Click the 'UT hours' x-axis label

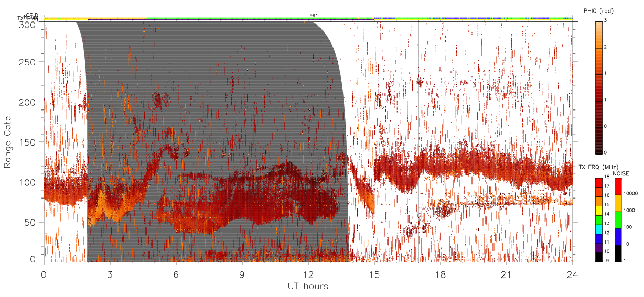(x=308, y=286)
